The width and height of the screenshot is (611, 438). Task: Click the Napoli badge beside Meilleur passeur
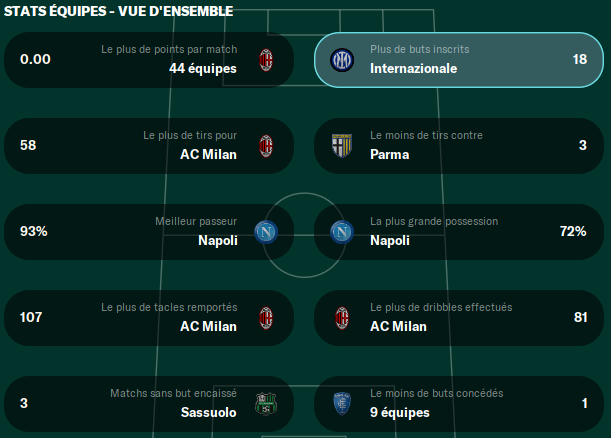pyautogui.click(x=266, y=232)
